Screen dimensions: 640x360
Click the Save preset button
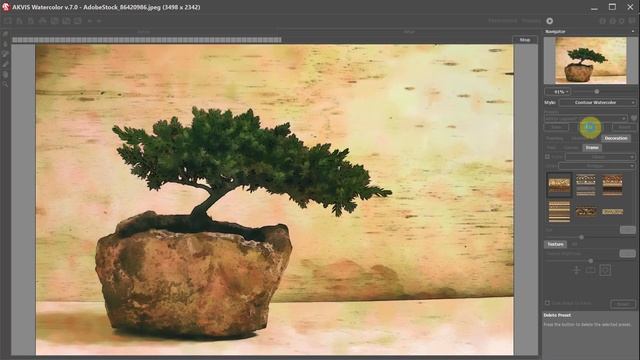(556, 127)
